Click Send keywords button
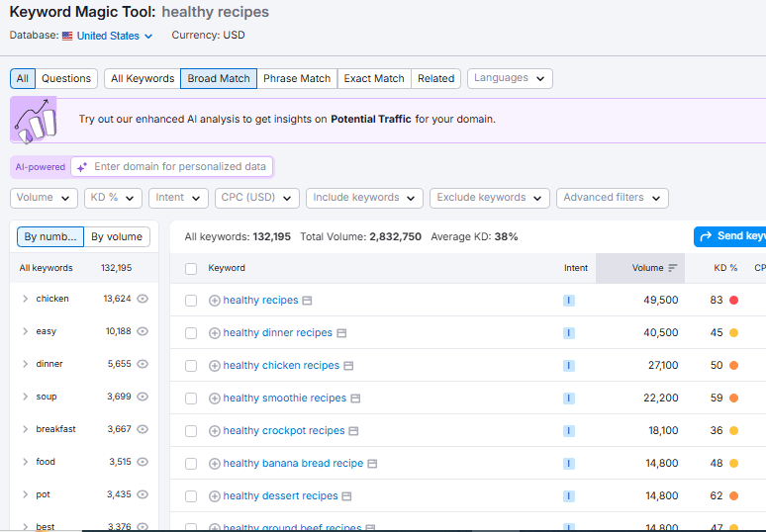 (729, 236)
